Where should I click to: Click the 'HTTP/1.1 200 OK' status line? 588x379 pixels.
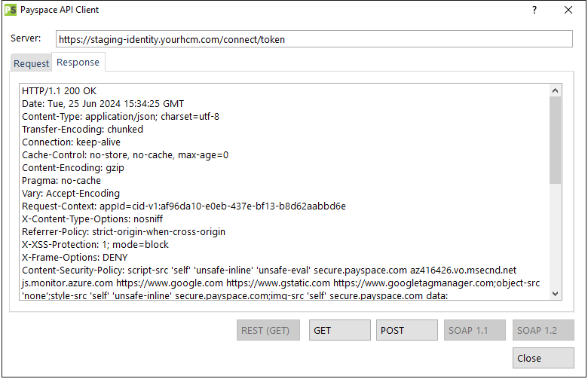[60, 91]
